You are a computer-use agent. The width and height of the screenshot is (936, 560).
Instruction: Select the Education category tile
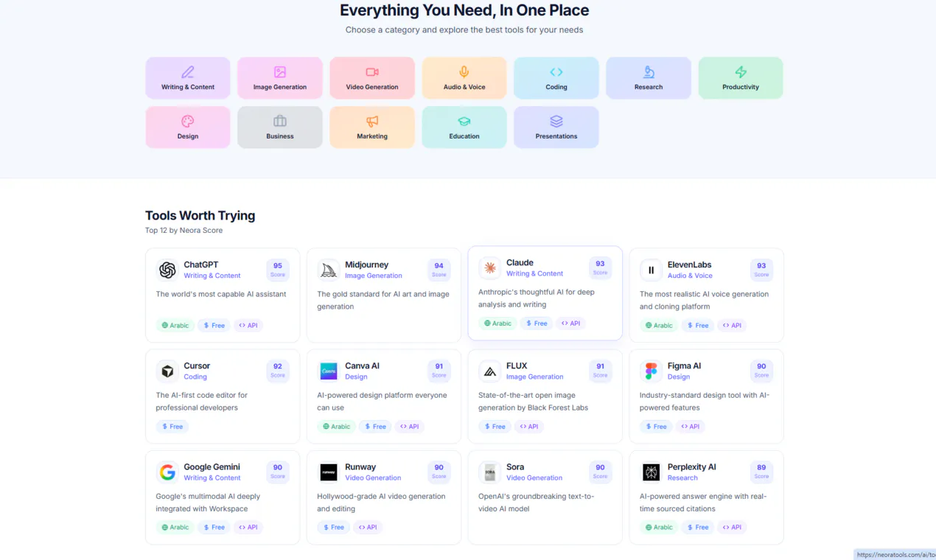coord(464,127)
